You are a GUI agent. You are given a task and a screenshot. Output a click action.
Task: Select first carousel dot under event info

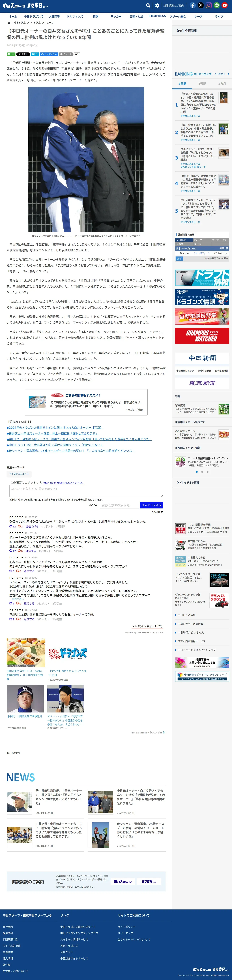tap(197, 472)
